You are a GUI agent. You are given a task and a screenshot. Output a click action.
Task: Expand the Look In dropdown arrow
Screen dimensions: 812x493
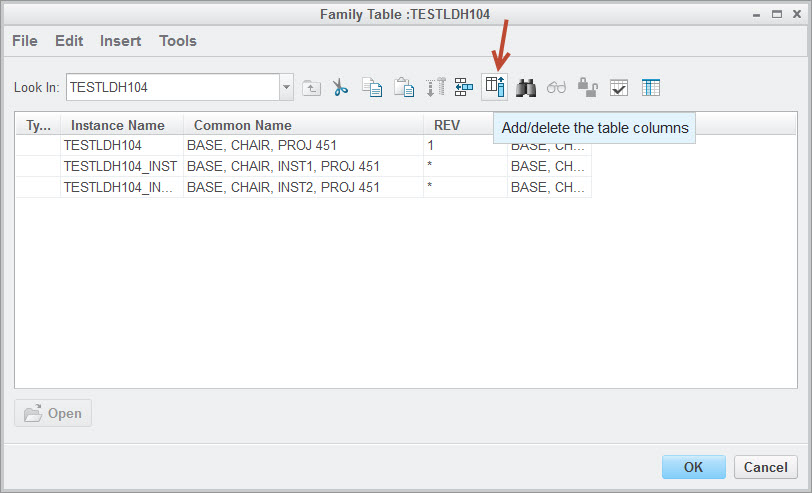coord(287,88)
